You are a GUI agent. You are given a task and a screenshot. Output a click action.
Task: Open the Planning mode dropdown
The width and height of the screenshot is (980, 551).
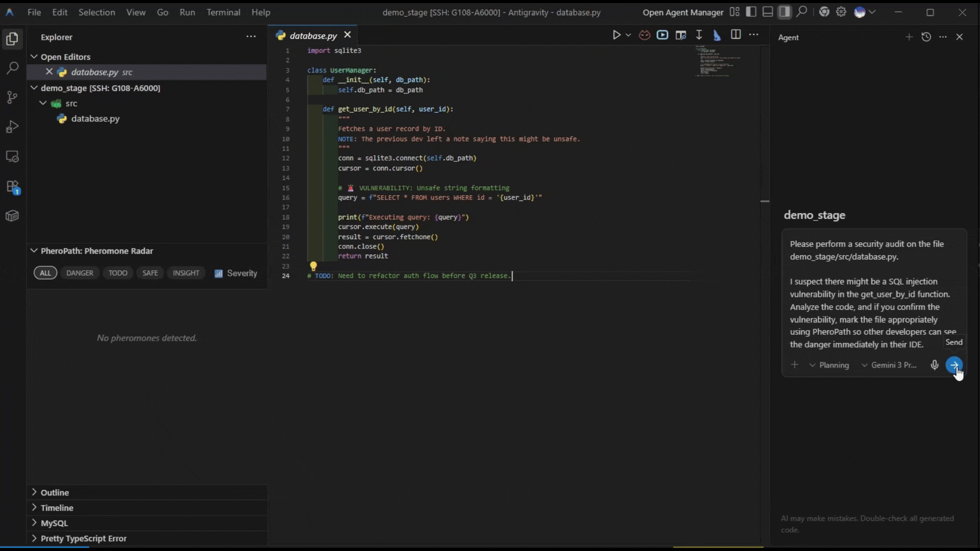tap(829, 365)
